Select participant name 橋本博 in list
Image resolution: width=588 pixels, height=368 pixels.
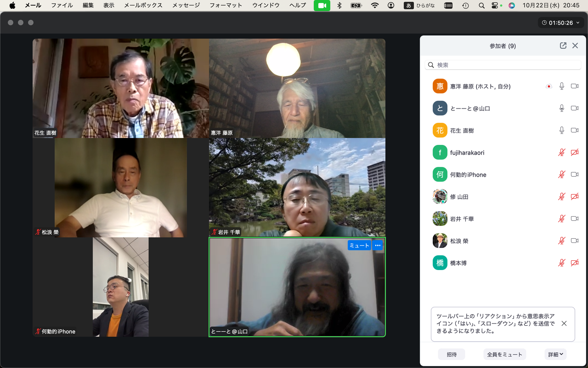tap(458, 263)
